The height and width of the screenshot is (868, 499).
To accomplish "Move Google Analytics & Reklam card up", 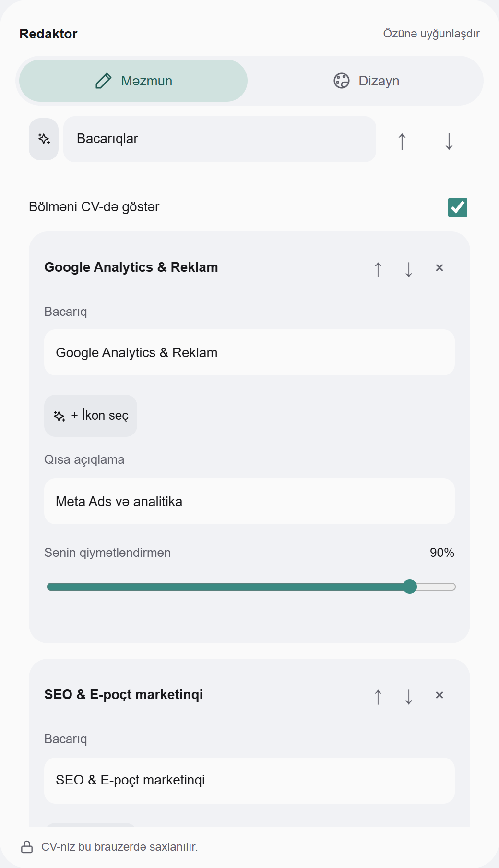I will tap(378, 269).
